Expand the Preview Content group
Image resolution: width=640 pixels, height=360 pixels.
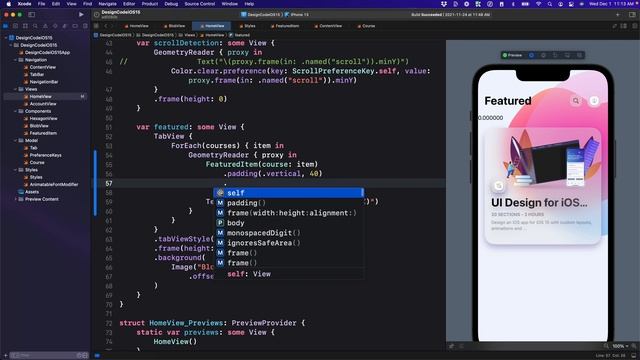click(16, 199)
